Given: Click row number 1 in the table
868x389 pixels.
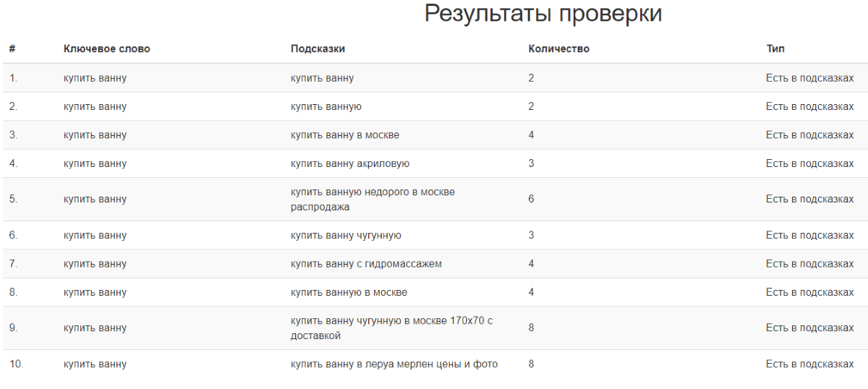Looking at the screenshot, I should (x=13, y=78).
